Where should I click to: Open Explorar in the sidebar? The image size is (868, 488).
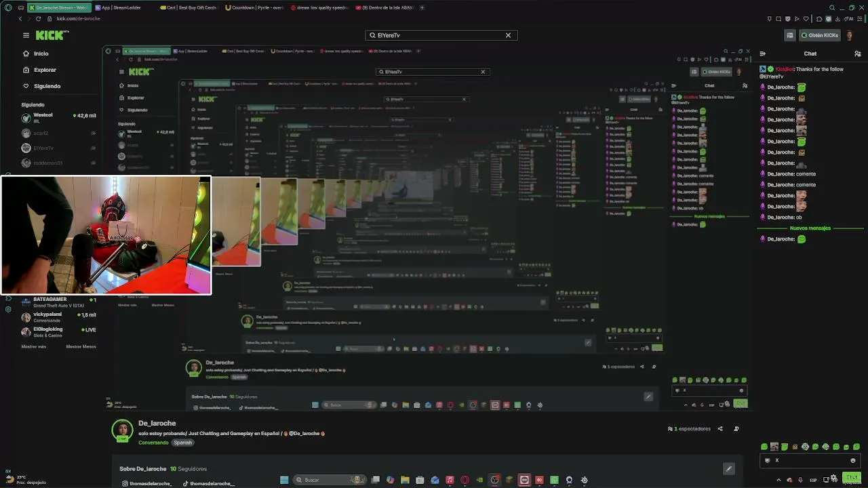coord(45,70)
